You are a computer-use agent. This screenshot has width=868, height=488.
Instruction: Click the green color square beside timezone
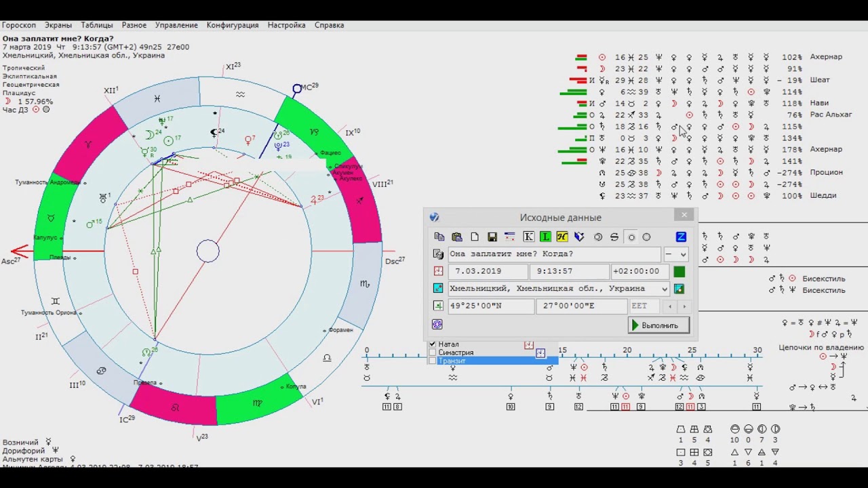(679, 271)
